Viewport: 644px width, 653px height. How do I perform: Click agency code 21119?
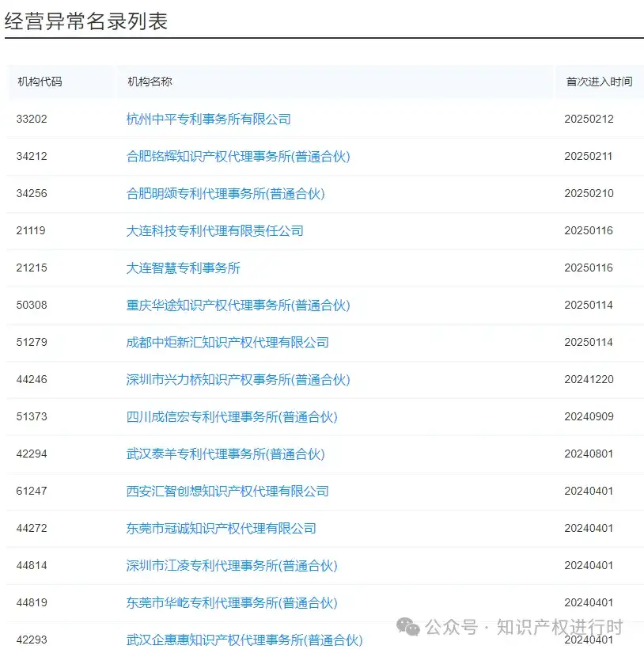pos(31,230)
